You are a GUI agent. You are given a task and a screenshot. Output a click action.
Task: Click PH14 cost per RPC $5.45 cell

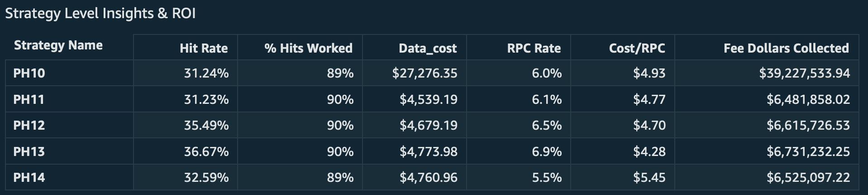(649, 177)
